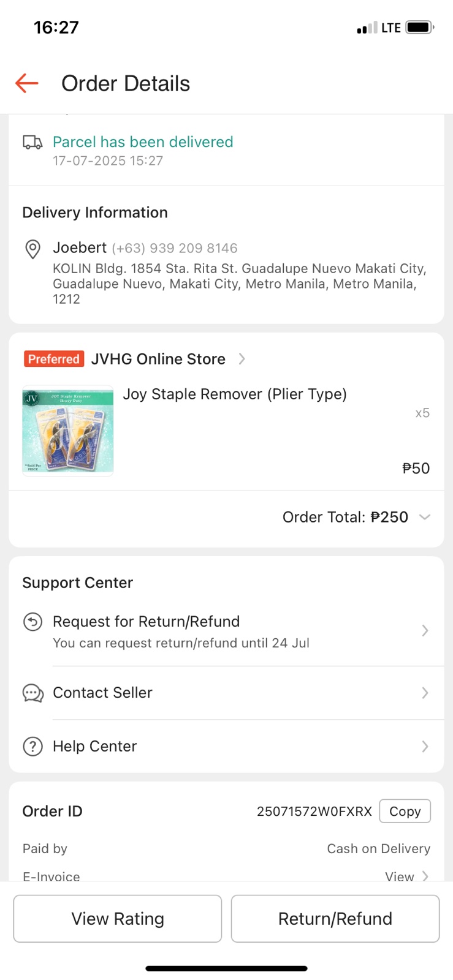
Task: Tap the return/refund circular arrow icon
Action: click(32, 622)
